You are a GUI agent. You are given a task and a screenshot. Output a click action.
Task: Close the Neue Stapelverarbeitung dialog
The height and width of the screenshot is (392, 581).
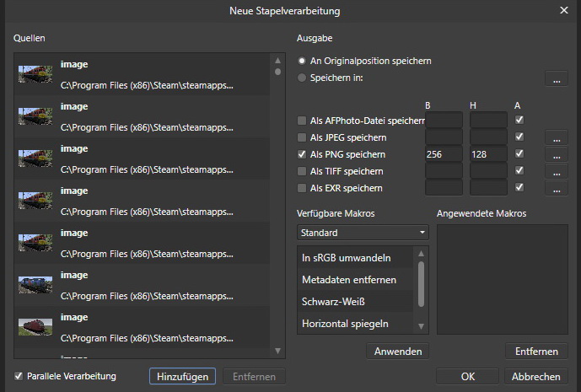click(564, 10)
